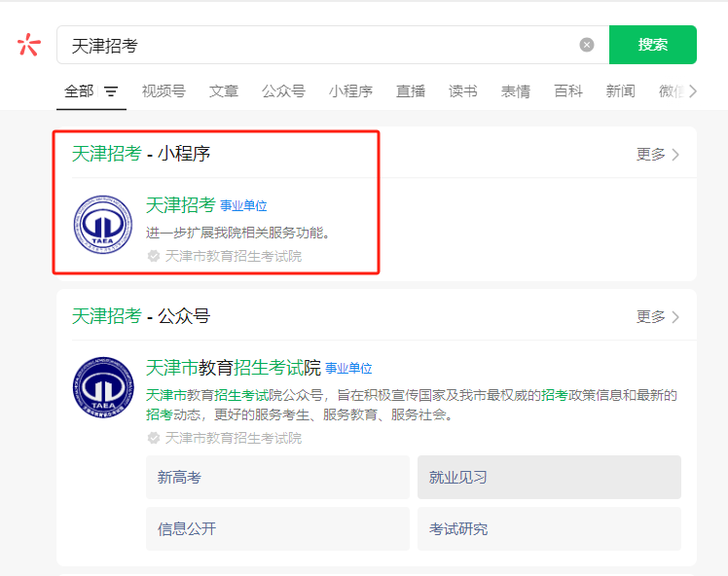
Task: Open the 天津市教育招生考试院 account title link
Action: (233, 368)
